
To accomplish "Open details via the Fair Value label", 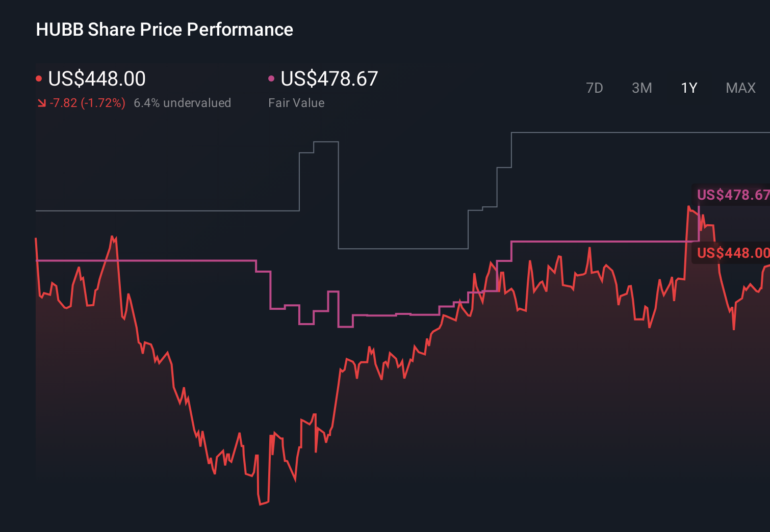I will pos(296,103).
